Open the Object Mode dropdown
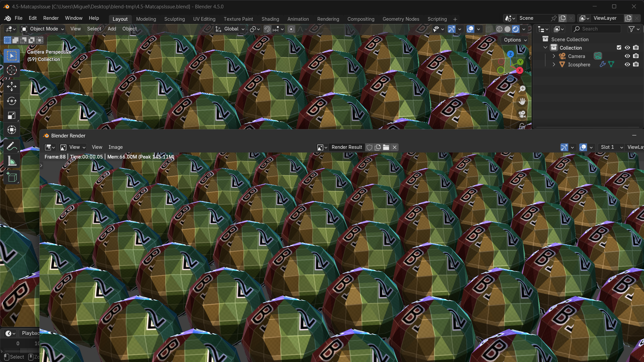644x362 pixels. pos(43,29)
